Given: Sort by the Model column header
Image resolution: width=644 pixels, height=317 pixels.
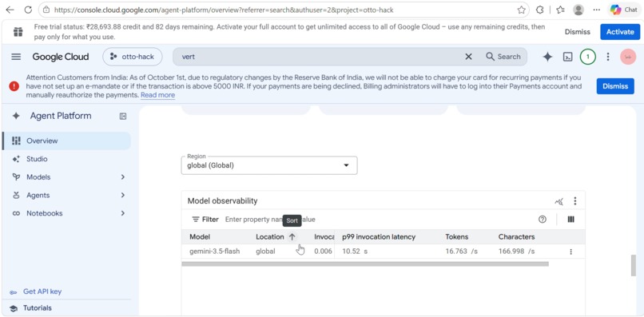Looking at the screenshot, I should [x=200, y=237].
